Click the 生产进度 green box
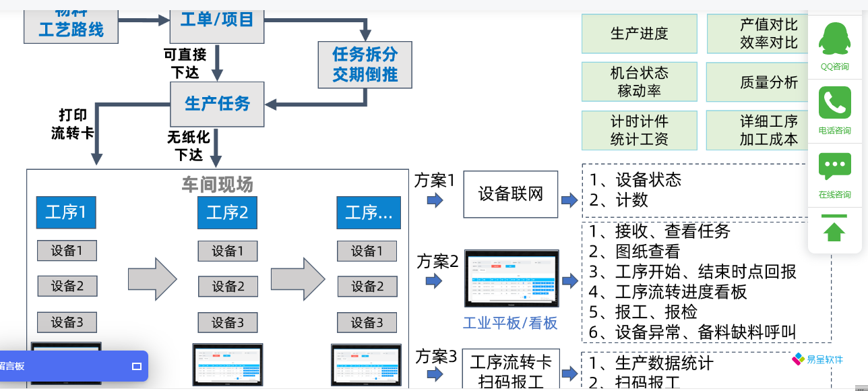Viewport: 868px width, 391px height. pos(640,34)
